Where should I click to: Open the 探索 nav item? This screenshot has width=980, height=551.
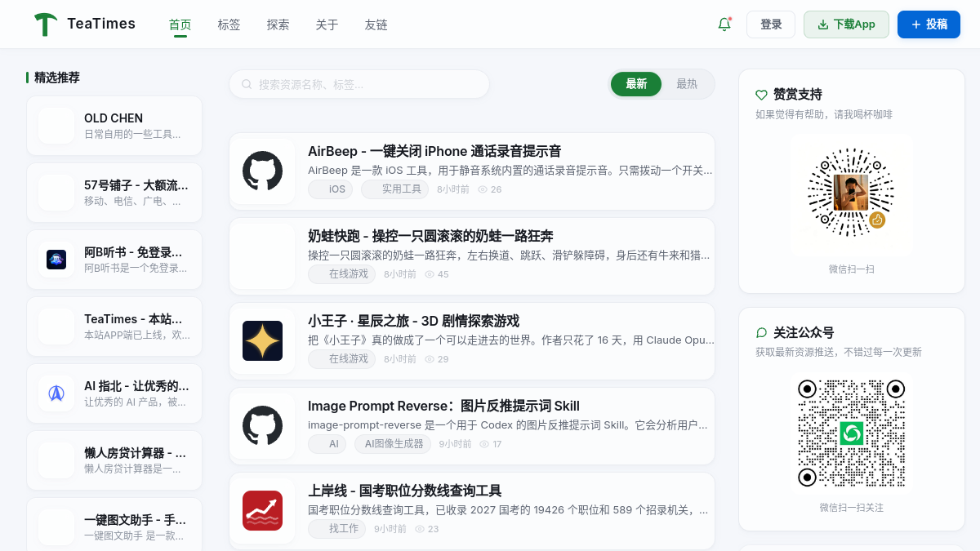pos(278,24)
